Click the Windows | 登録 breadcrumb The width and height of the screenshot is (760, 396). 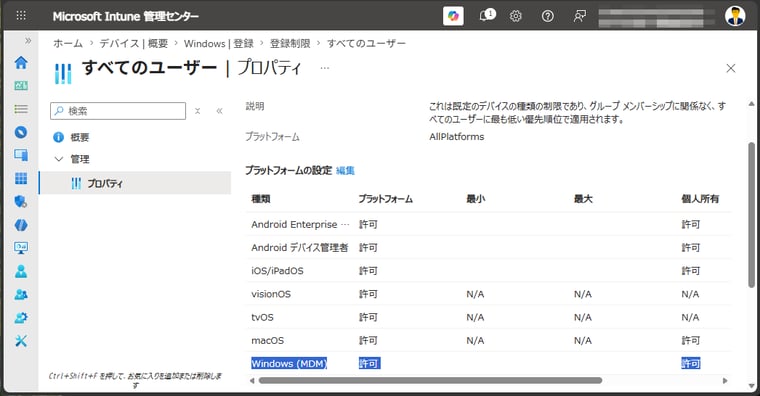(219, 44)
